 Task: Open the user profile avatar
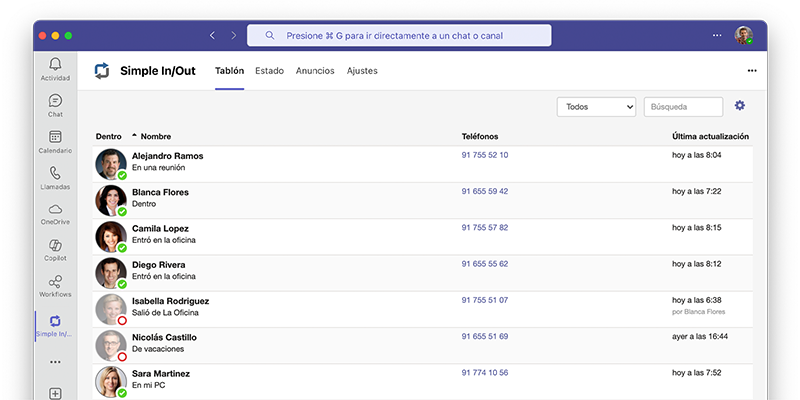(744, 35)
